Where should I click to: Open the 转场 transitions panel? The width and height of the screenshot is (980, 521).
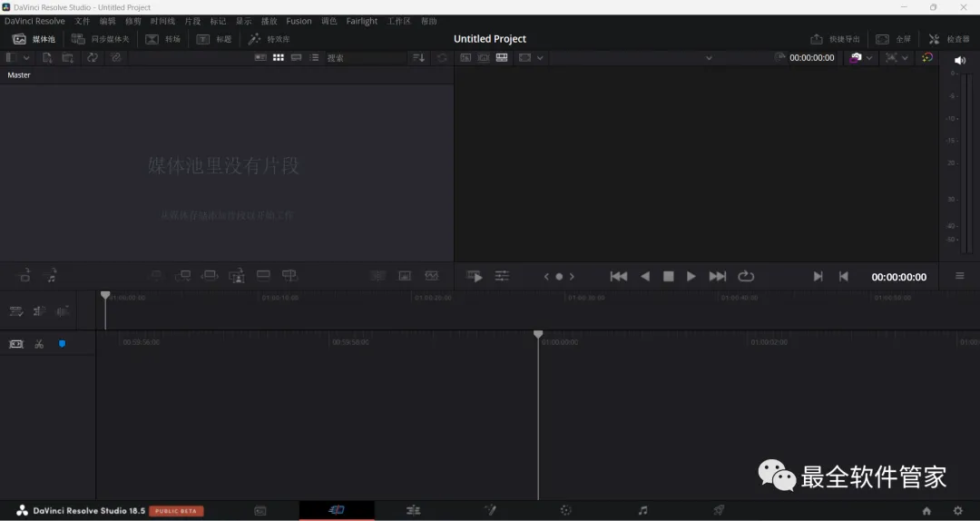[x=162, y=39]
